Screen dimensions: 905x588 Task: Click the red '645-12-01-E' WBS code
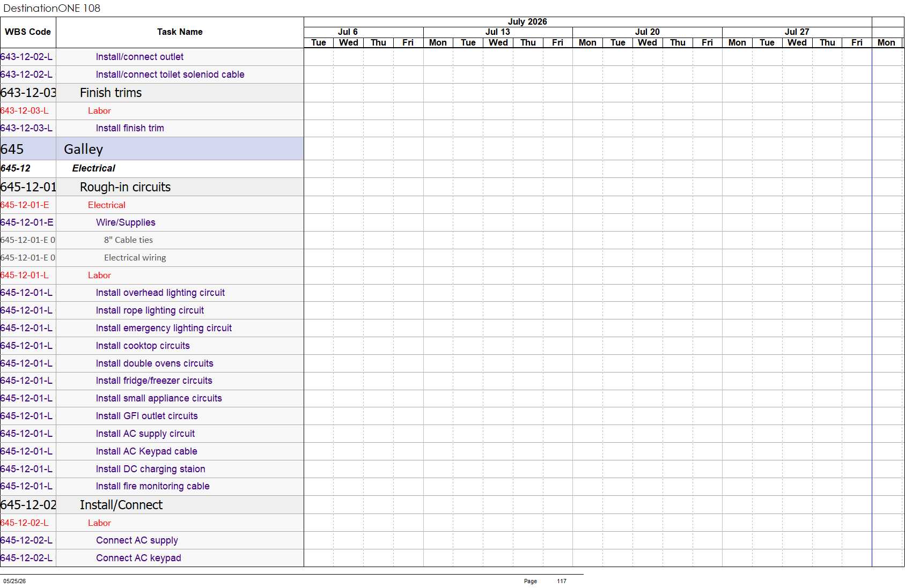(x=25, y=205)
